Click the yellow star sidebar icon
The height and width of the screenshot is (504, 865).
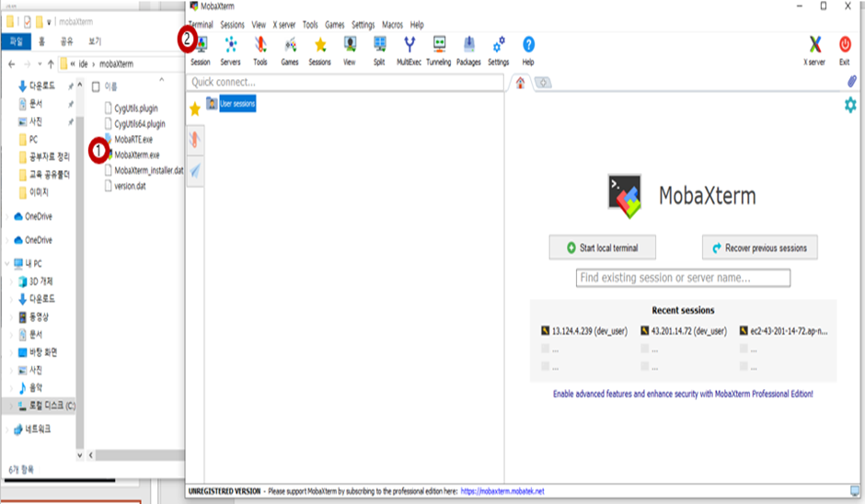tap(195, 109)
